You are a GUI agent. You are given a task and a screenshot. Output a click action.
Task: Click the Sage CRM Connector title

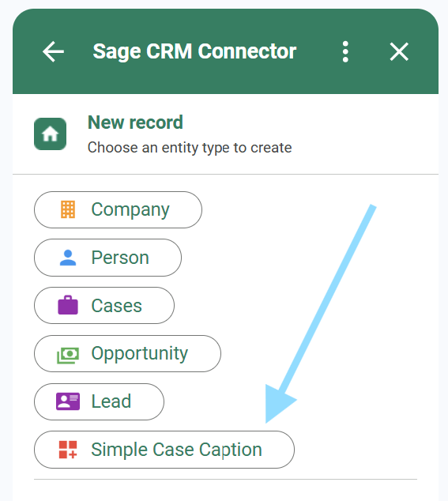(x=194, y=51)
